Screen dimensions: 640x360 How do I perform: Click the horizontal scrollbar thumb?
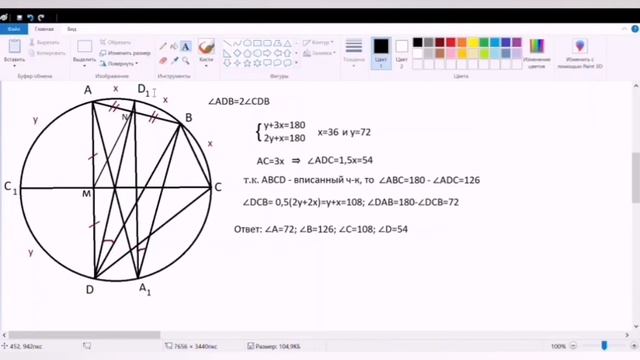[84, 335]
